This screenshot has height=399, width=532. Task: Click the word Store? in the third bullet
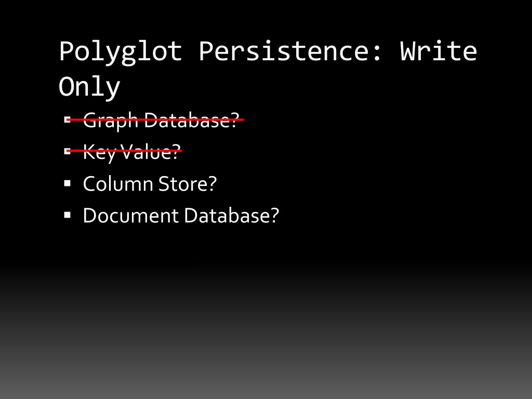(x=187, y=183)
